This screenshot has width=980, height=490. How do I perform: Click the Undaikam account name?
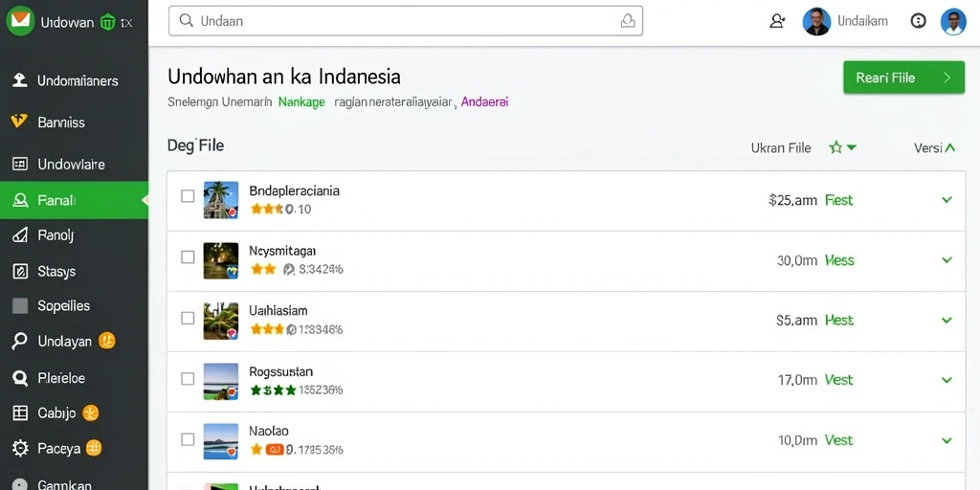[862, 21]
